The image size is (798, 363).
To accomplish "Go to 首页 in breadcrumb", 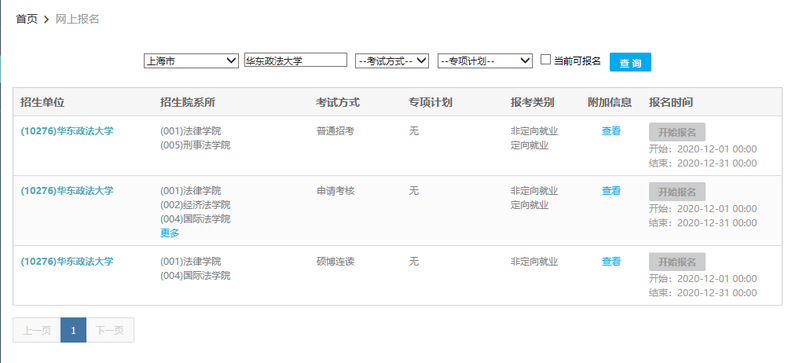I will (x=26, y=19).
